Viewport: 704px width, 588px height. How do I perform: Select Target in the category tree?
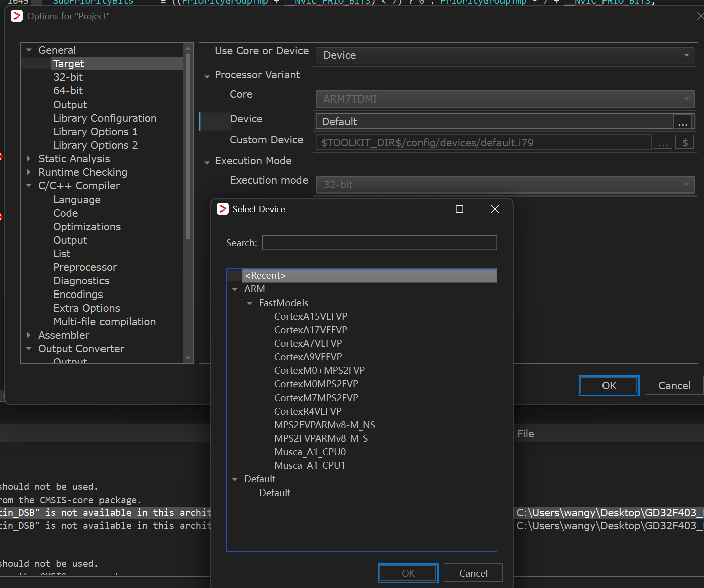point(69,64)
